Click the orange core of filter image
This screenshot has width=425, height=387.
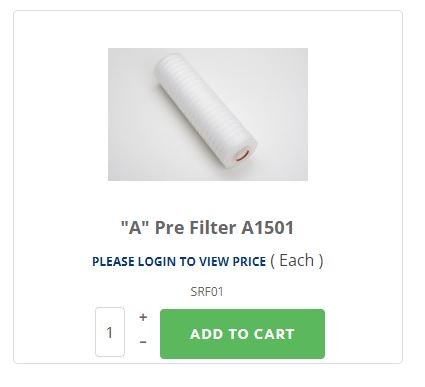click(x=243, y=154)
